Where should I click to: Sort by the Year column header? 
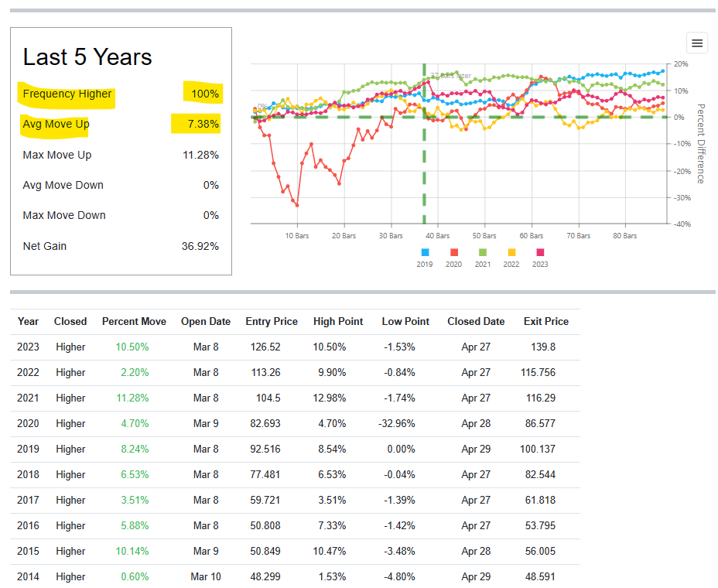(28, 322)
